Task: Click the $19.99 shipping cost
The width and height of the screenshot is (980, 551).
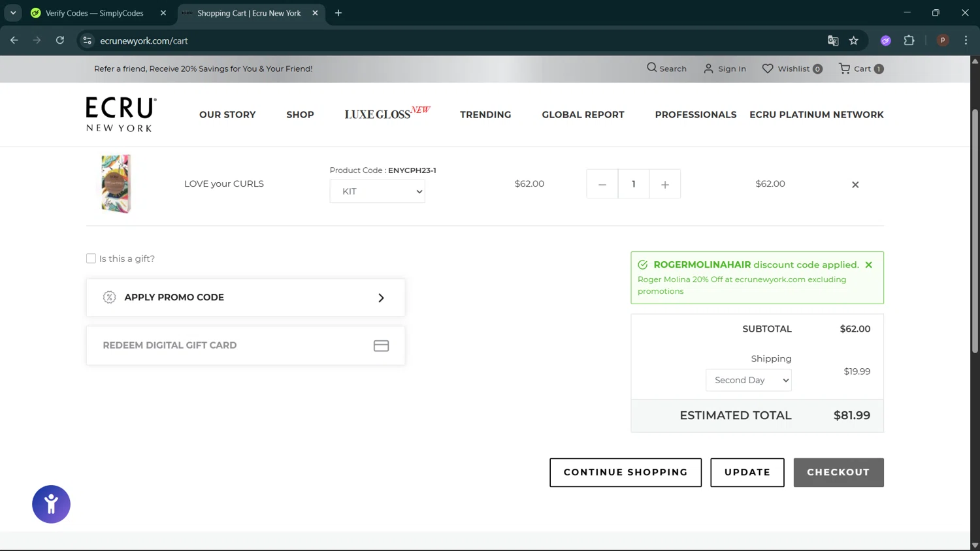Action: point(857,371)
